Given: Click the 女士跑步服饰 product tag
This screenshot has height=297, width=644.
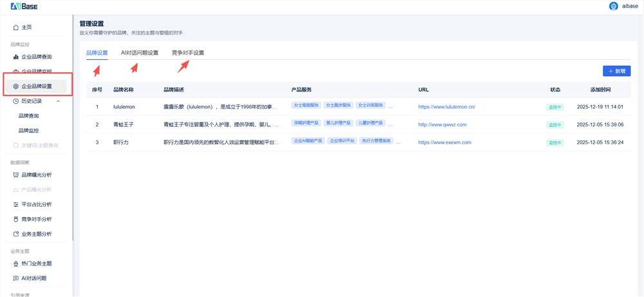Looking at the screenshot, I should (x=339, y=105).
